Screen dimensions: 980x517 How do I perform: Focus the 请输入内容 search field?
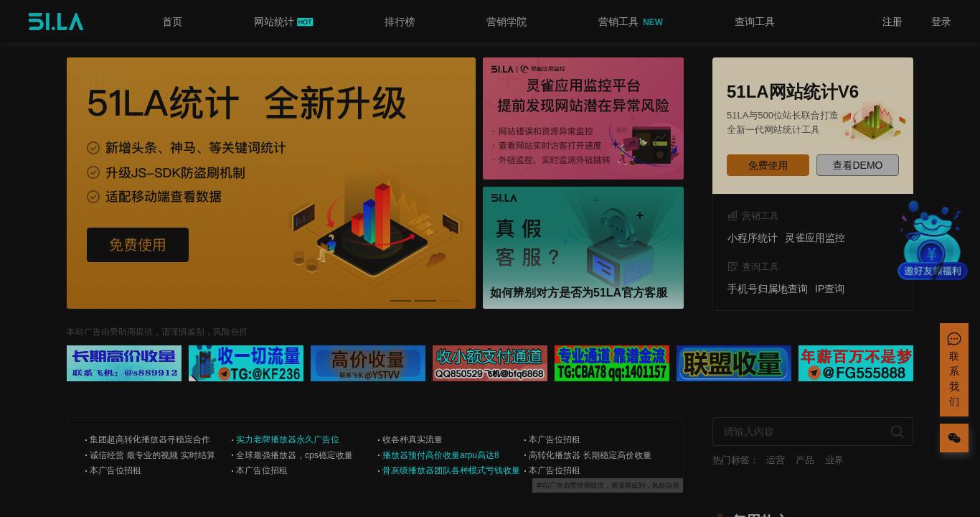click(813, 432)
